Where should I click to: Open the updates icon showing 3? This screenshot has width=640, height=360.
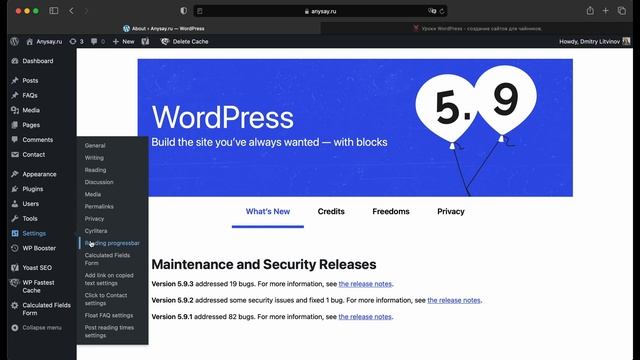(x=76, y=41)
